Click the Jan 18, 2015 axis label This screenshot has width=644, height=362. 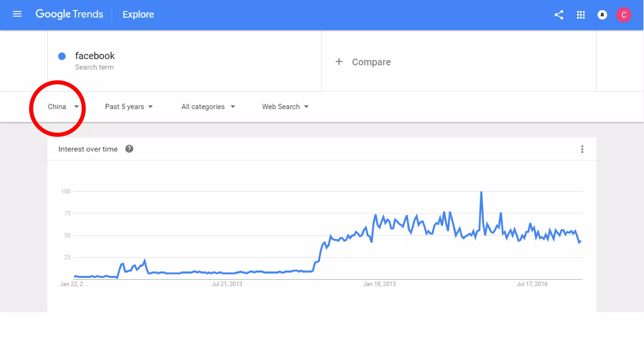pyautogui.click(x=380, y=284)
